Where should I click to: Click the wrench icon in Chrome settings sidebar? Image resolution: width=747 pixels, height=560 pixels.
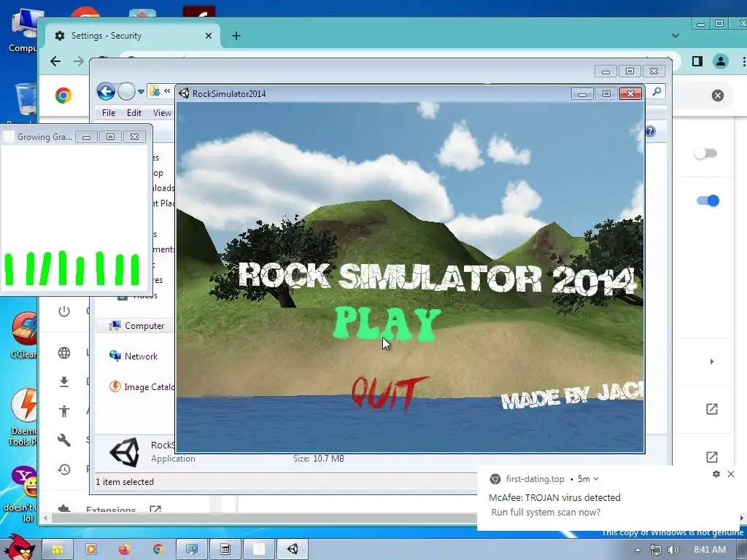64,440
